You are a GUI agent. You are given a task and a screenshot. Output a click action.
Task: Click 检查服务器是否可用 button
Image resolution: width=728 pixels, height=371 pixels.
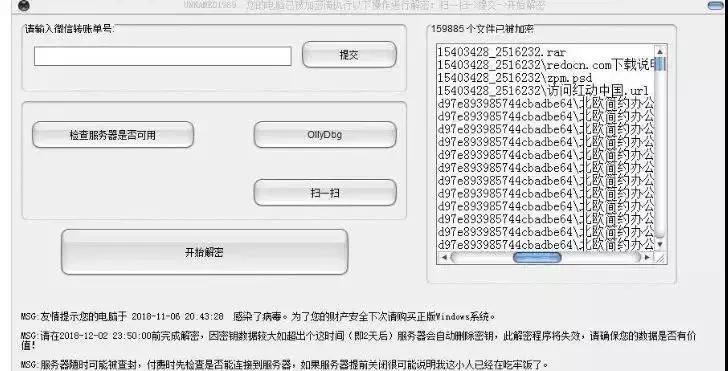(113, 135)
